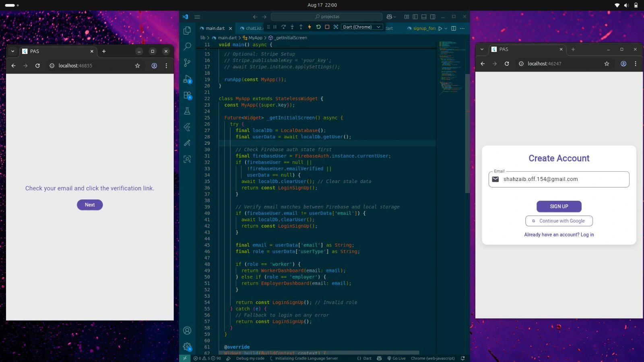644x362 pixels.
Task: Click the 'Already have an account? Log in' link
Action: (559, 234)
